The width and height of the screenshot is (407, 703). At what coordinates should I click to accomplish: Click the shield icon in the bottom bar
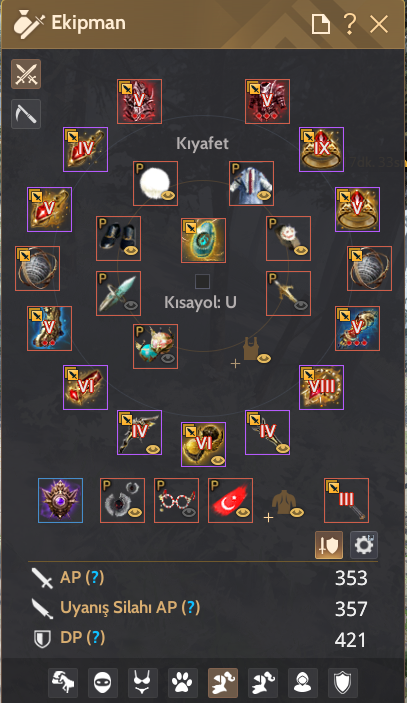tap(343, 683)
